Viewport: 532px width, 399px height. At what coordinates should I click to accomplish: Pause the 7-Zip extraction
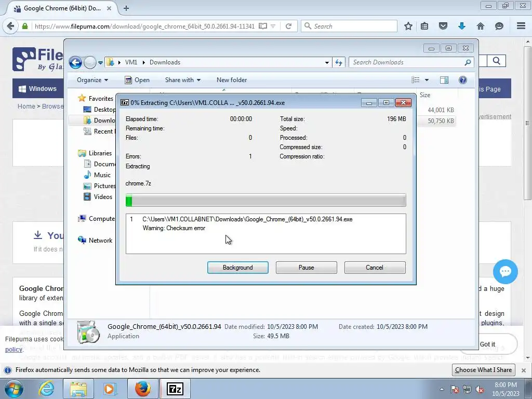[306, 268]
